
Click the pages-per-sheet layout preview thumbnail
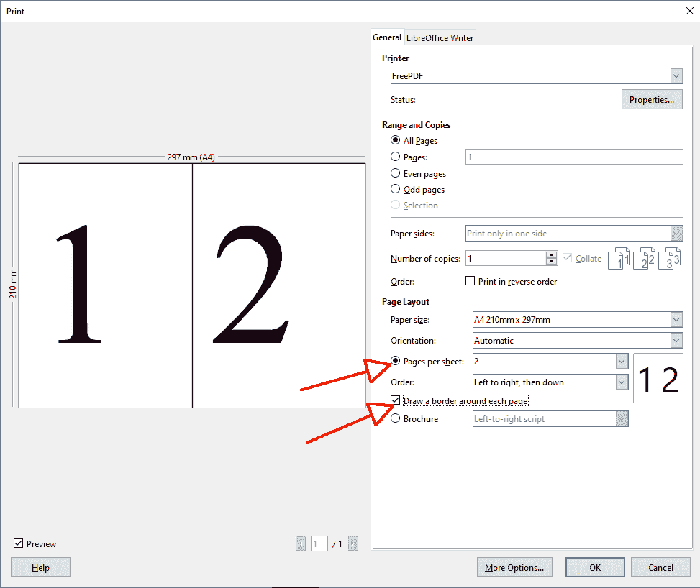[658, 378]
